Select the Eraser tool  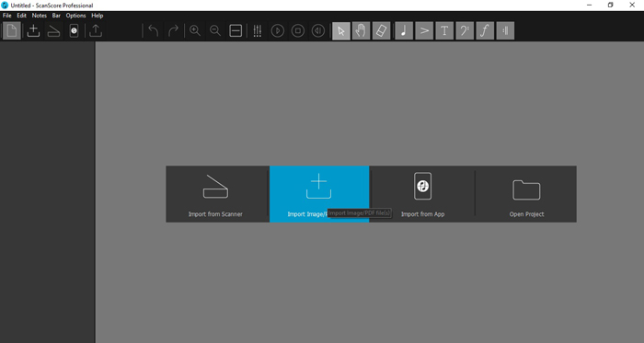tap(381, 30)
